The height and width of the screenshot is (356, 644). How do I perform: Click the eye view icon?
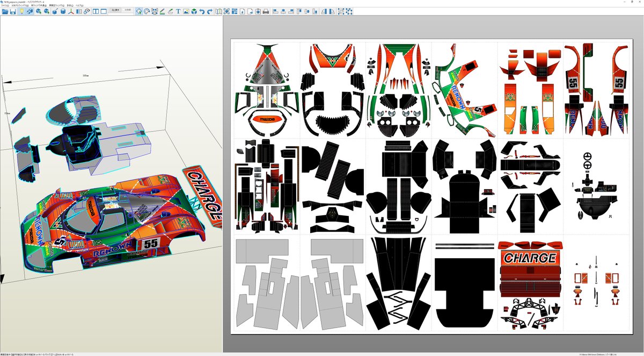[86, 11]
